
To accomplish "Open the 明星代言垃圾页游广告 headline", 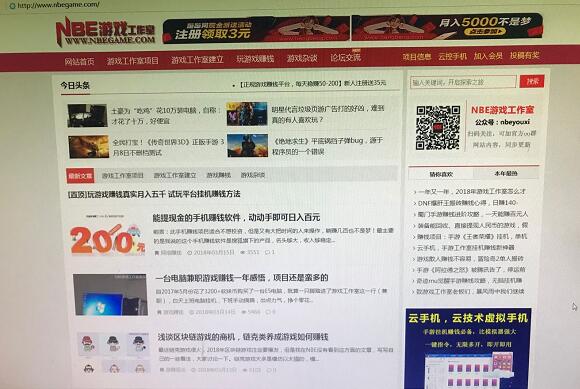I will pos(328,114).
